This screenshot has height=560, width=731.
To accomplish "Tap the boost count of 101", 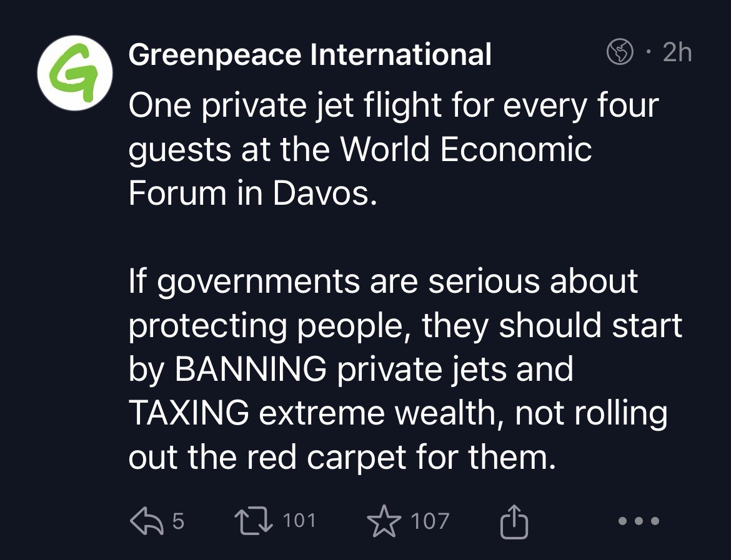I will pyautogui.click(x=300, y=521).
